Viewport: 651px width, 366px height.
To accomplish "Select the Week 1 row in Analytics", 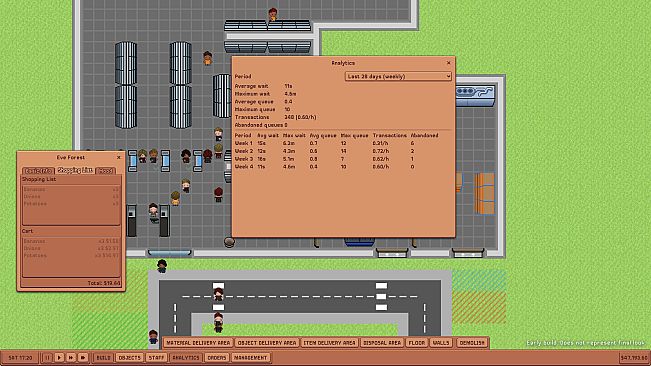I will click(343, 143).
